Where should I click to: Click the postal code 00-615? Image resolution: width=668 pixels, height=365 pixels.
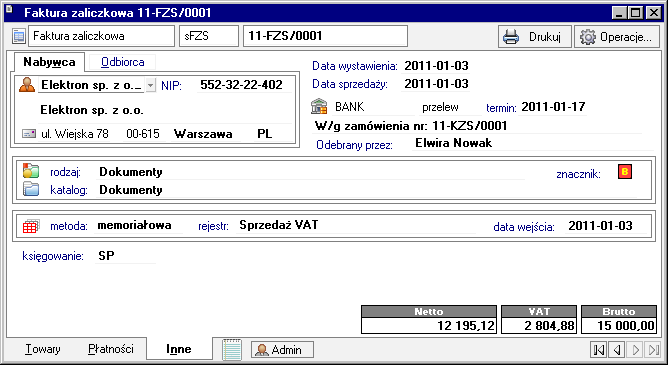click(143, 134)
